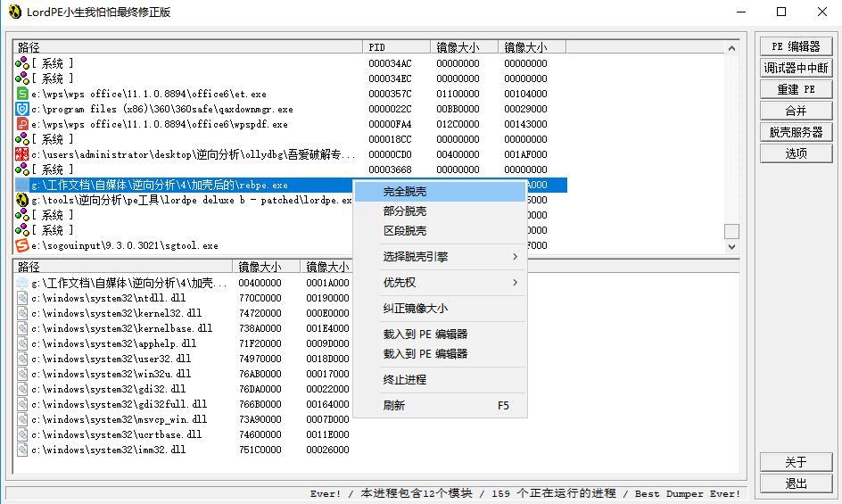Screen dimensions: 842x504
Task: Select the c:\windows\system32\imm32.dll row
Action: tap(183, 450)
